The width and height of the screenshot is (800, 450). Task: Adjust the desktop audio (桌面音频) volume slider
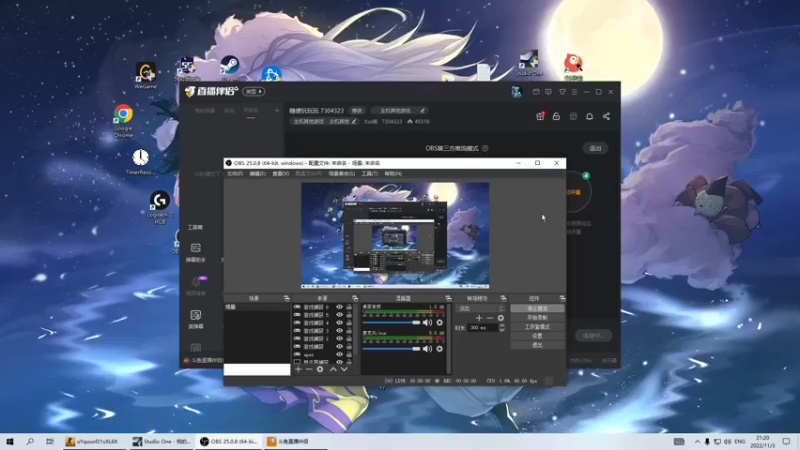coord(391,322)
